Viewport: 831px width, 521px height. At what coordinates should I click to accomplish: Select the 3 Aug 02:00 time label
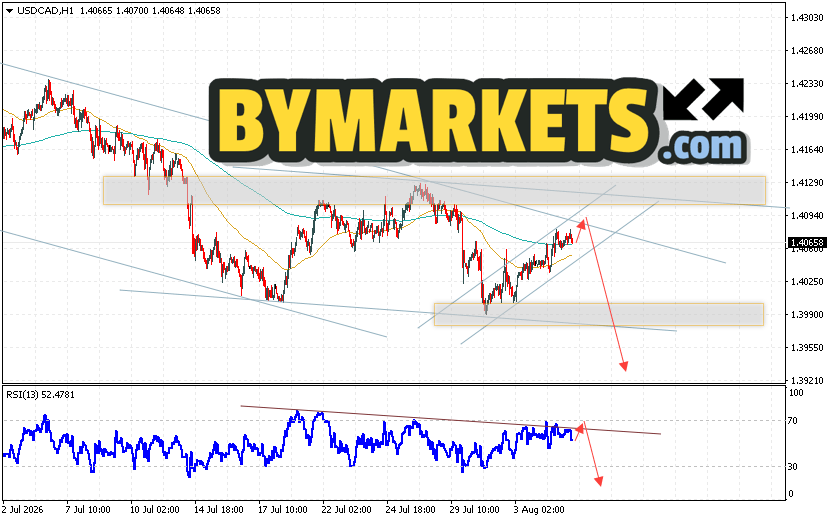(x=539, y=510)
